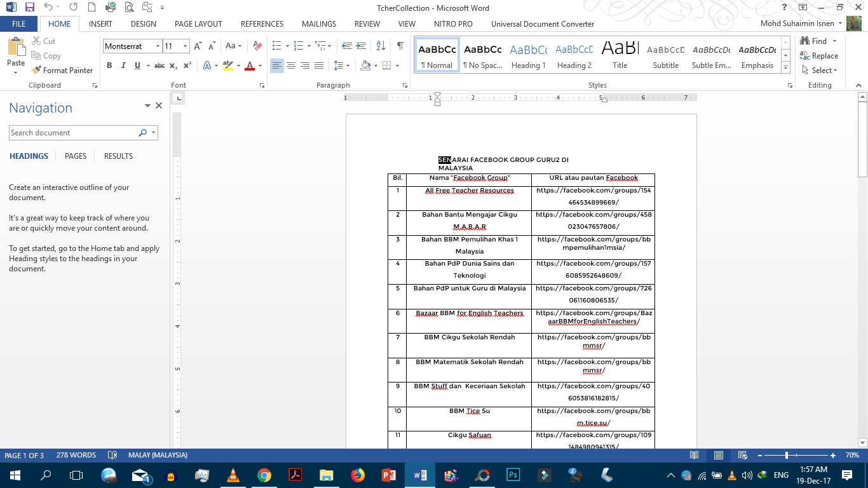Switch to Print Layout view
The height and width of the screenshot is (488, 868).
click(719, 456)
